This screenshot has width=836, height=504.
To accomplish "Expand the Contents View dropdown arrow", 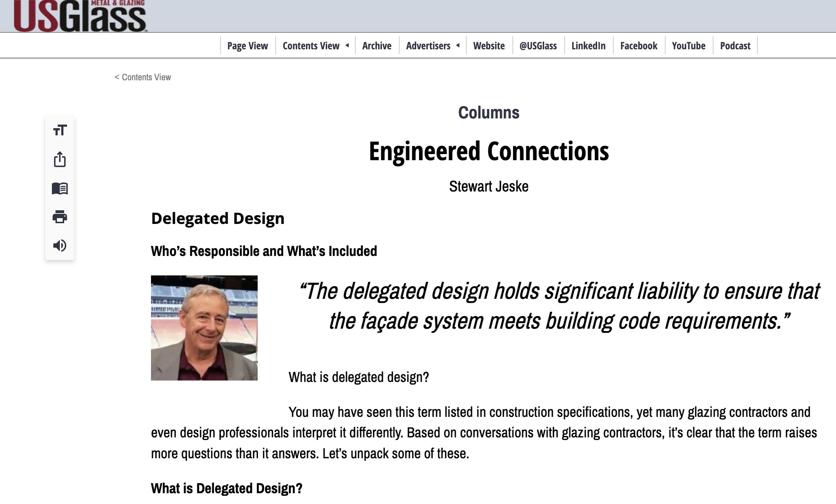I will pyautogui.click(x=347, y=45).
